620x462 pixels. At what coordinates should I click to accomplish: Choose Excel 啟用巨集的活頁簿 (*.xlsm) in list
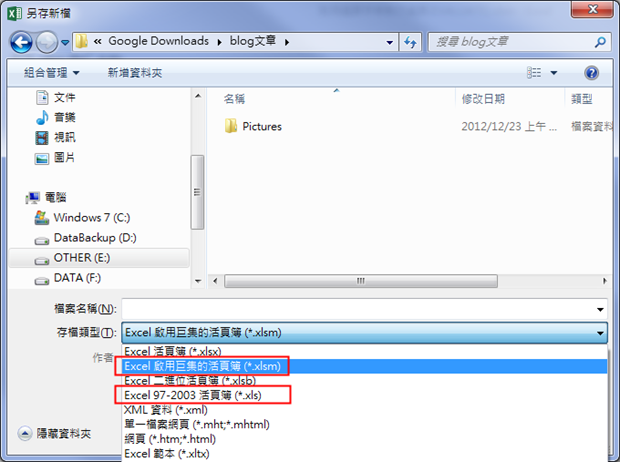(202, 366)
